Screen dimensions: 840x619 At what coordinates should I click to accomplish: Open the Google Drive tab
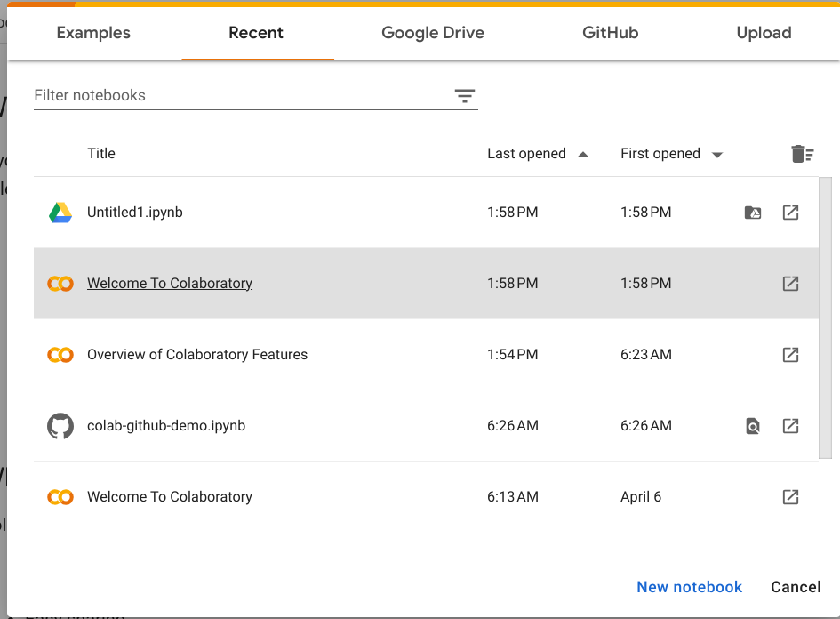(432, 33)
